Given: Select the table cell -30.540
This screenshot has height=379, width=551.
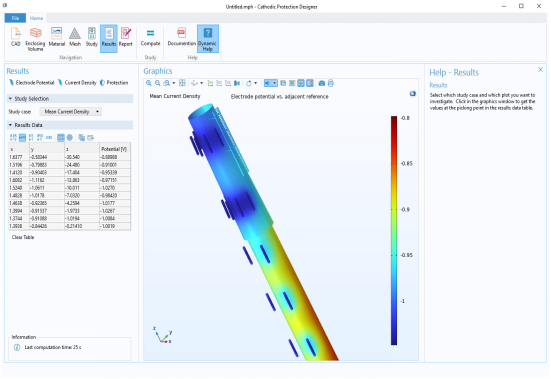Looking at the screenshot, I should tap(82, 157).
